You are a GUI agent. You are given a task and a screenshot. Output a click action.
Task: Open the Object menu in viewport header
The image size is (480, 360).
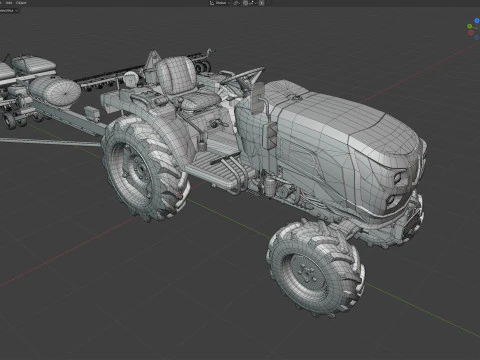pos(21,3)
